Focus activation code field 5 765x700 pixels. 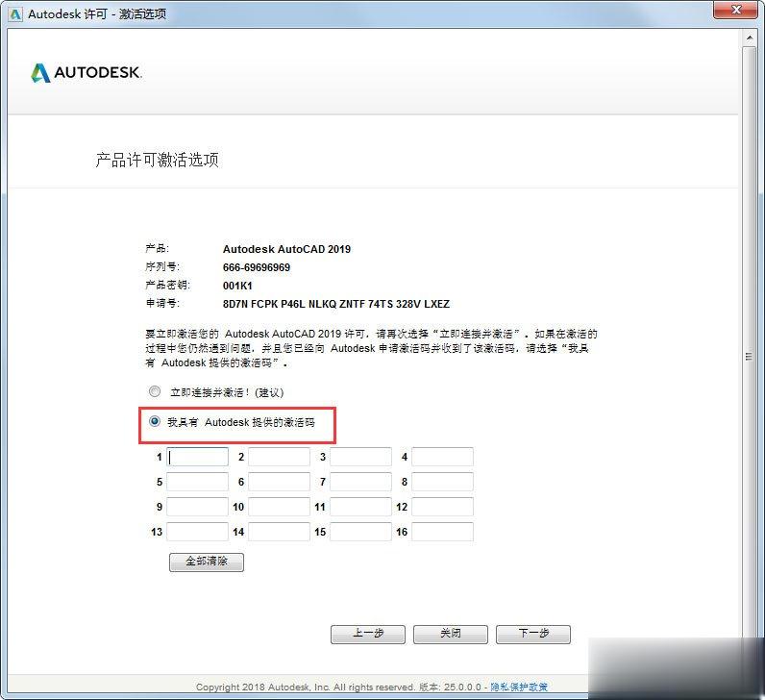pos(198,482)
